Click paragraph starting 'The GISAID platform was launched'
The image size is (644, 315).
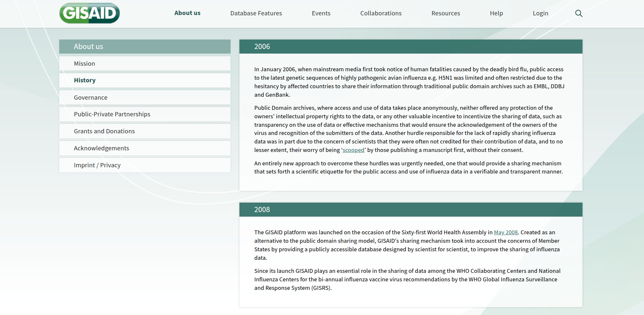(407, 245)
